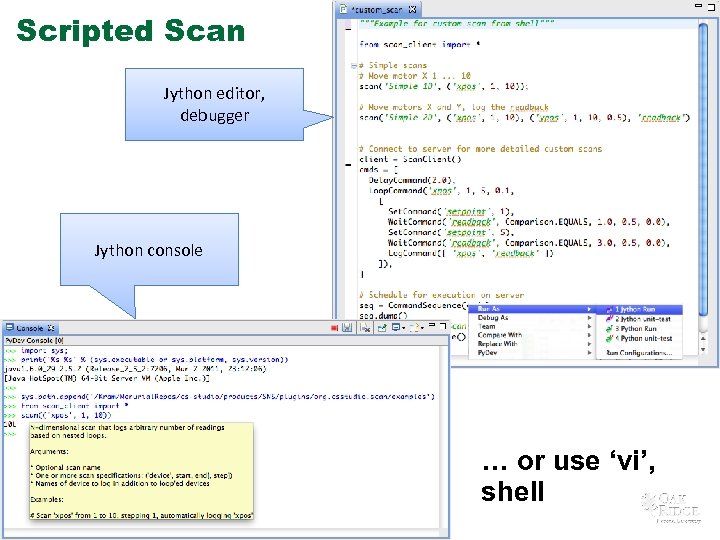The image size is (720, 540).
Task: Open 'Run Configurations...' from the submenu
Action: pos(639,353)
